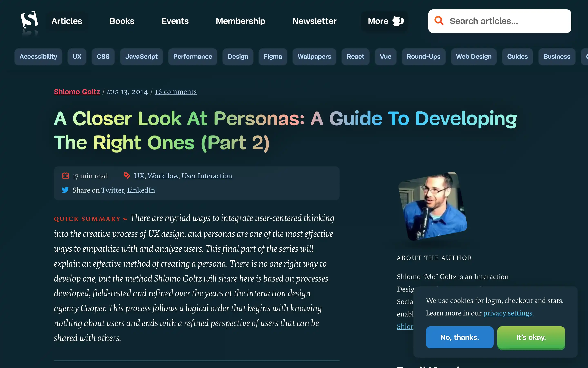Accept cookies with It's okay.
The image size is (588, 368).
click(x=531, y=338)
